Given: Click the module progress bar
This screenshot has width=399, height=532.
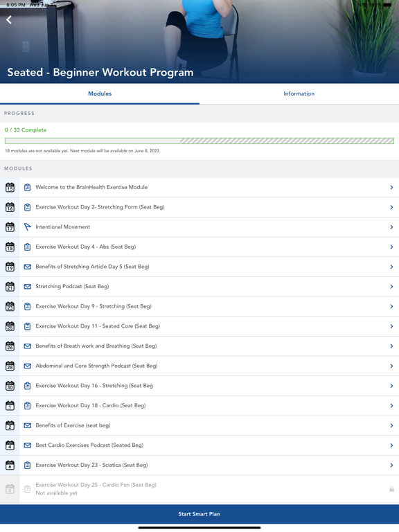Looking at the screenshot, I should 199,141.
